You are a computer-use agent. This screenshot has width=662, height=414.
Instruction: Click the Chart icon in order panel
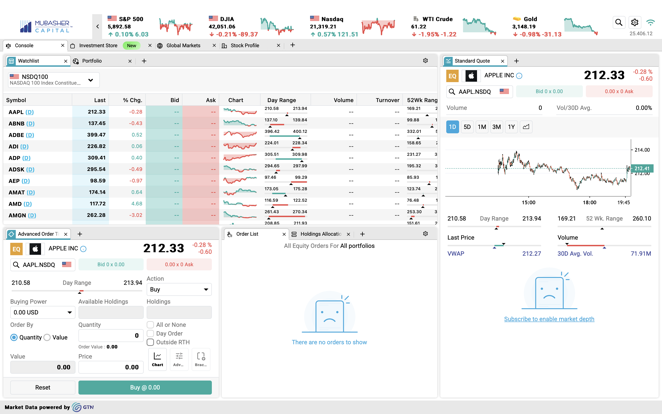pos(157,359)
